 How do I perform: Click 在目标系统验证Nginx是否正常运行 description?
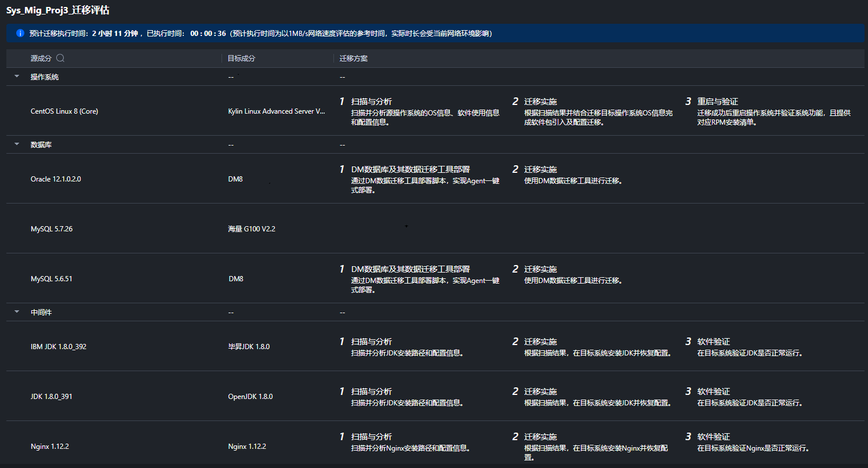[x=753, y=448]
